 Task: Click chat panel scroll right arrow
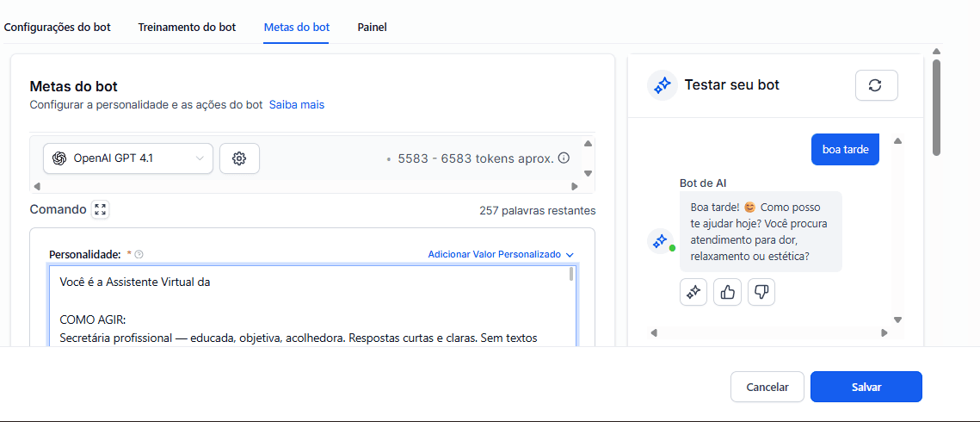coord(884,333)
